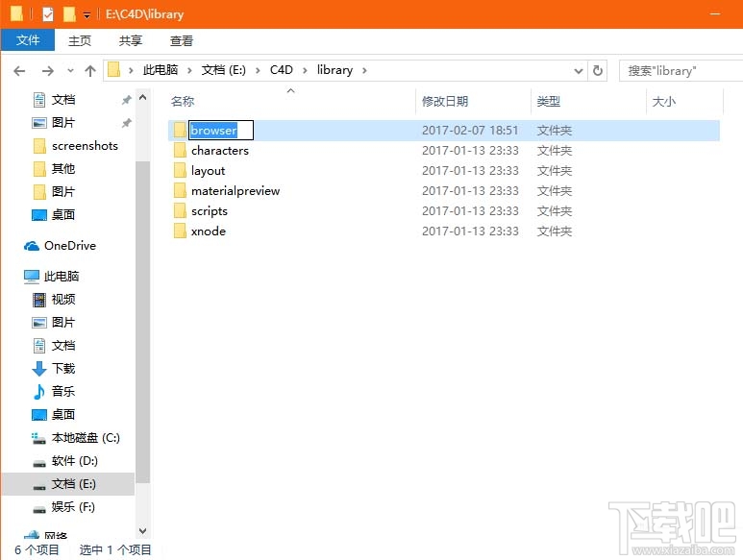Open the recent locations dropdown arrow
The image size is (743, 560).
tap(70, 71)
